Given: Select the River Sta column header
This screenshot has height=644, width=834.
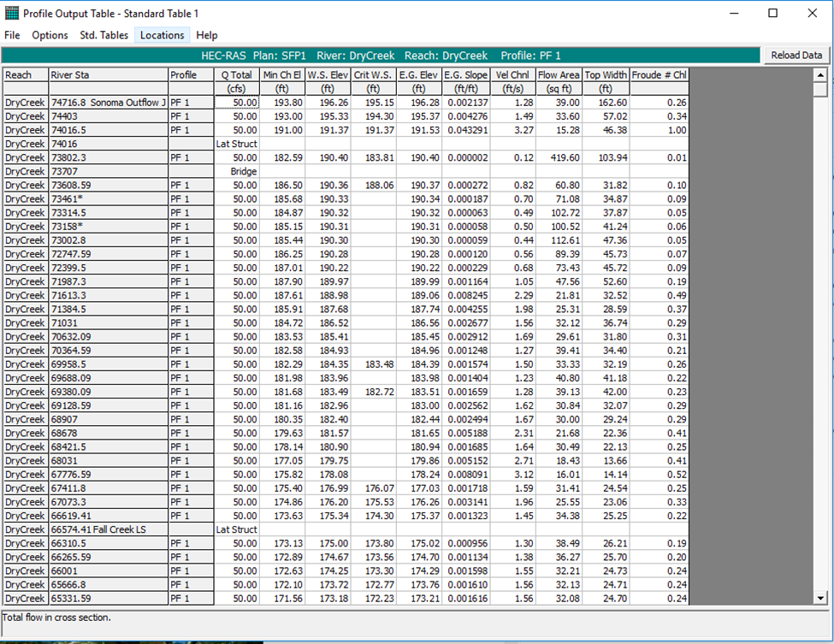Looking at the screenshot, I should coord(107,75).
